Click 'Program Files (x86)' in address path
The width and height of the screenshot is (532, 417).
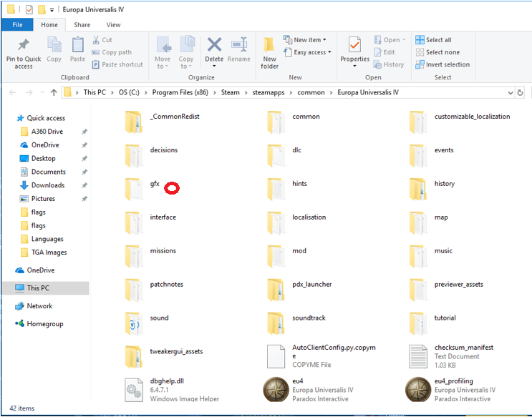click(x=180, y=92)
